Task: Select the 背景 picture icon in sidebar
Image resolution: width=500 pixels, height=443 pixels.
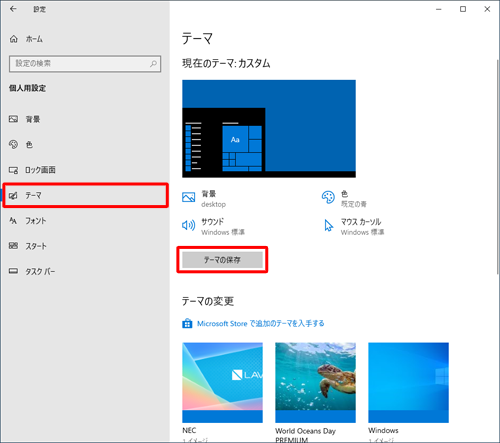Action: pyautogui.click(x=13, y=119)
